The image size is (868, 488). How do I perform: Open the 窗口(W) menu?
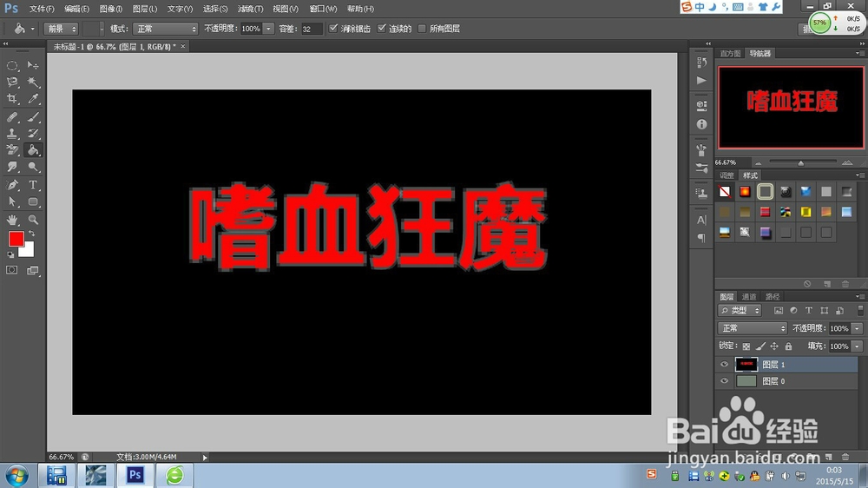[323, 9]
